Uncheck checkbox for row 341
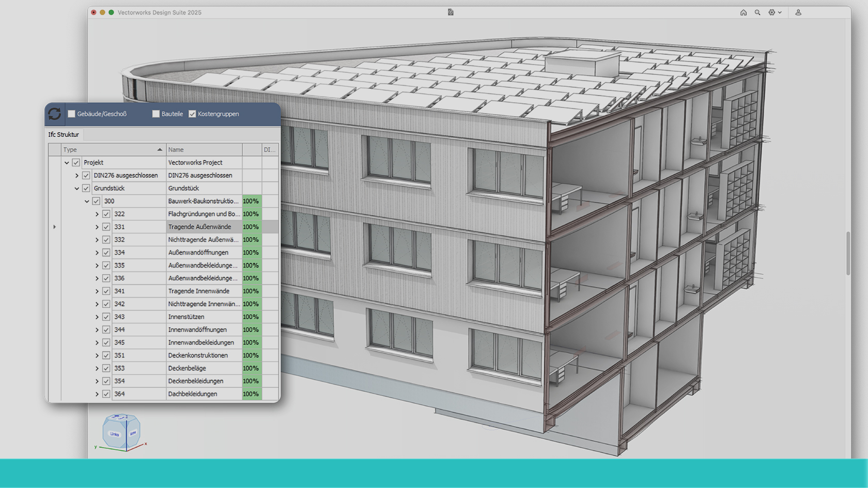Viewport: 868px width, 488px height. 106,291
